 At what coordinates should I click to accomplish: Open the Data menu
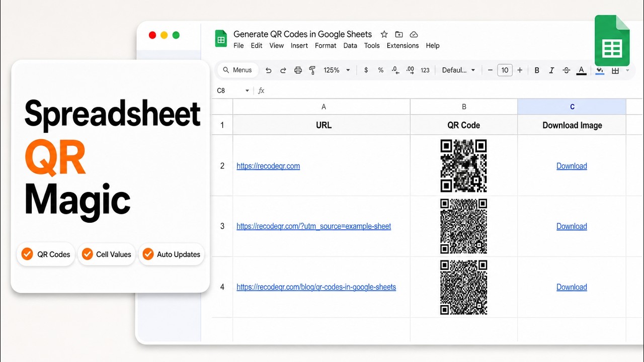coord(350,45)
